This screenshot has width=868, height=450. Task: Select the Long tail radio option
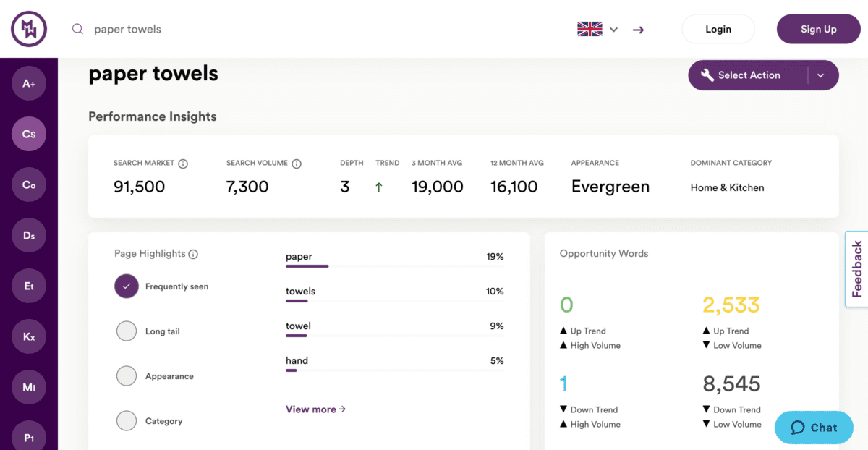127,331
